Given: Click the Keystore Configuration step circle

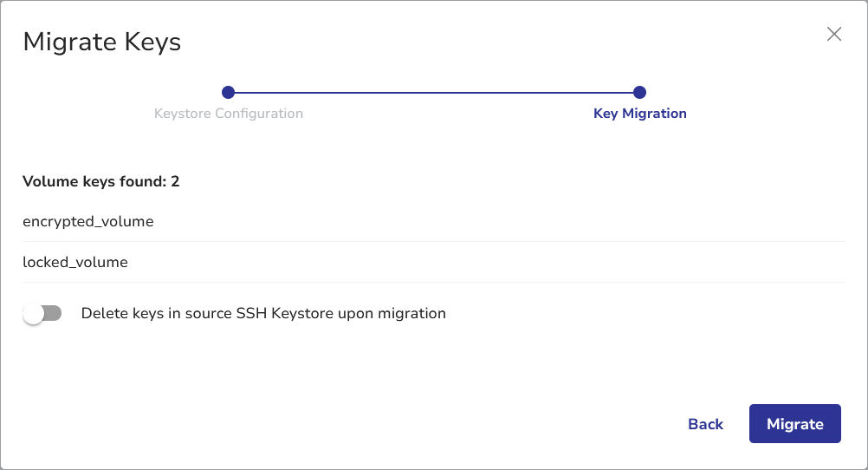Looking at the screenshot, I should click(228, 93).
